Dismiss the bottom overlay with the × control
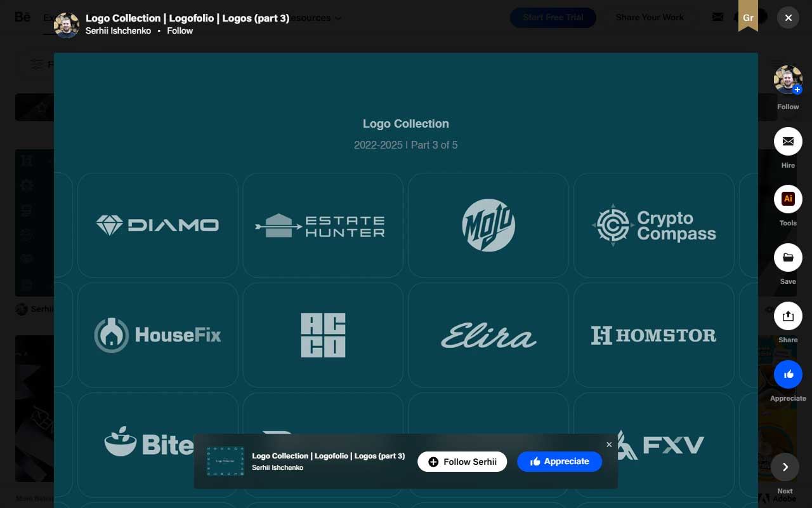The image size is (812, 508). pyautogui.click(x=609, y=444)
